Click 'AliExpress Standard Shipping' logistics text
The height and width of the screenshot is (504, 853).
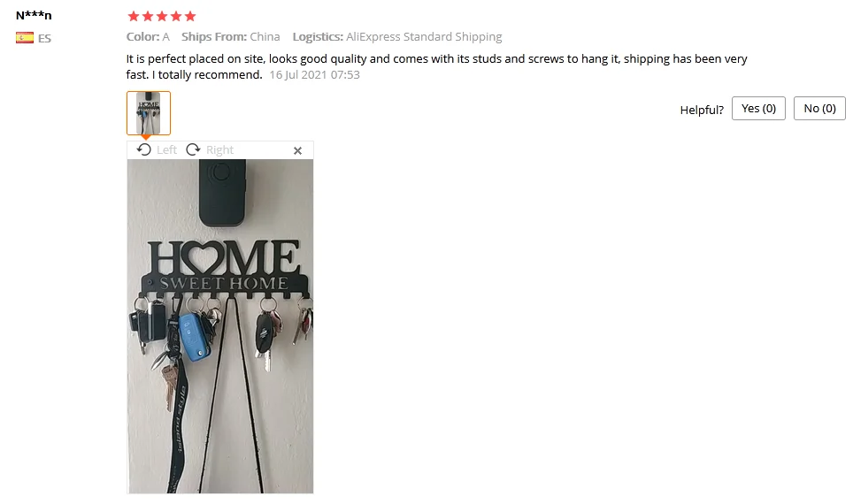point(424,37)
